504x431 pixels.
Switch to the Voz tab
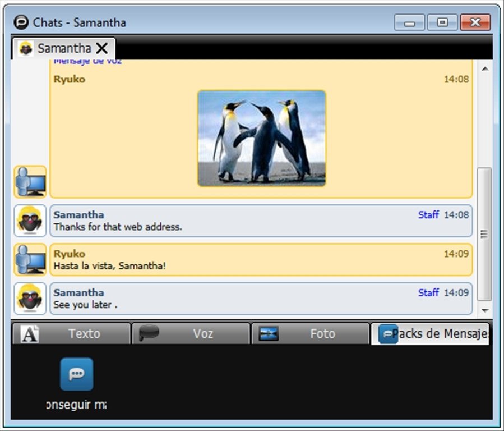pos(191,333)
